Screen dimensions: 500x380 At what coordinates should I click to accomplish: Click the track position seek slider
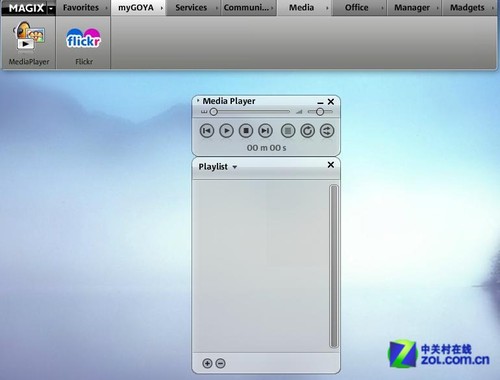[249, 112]
